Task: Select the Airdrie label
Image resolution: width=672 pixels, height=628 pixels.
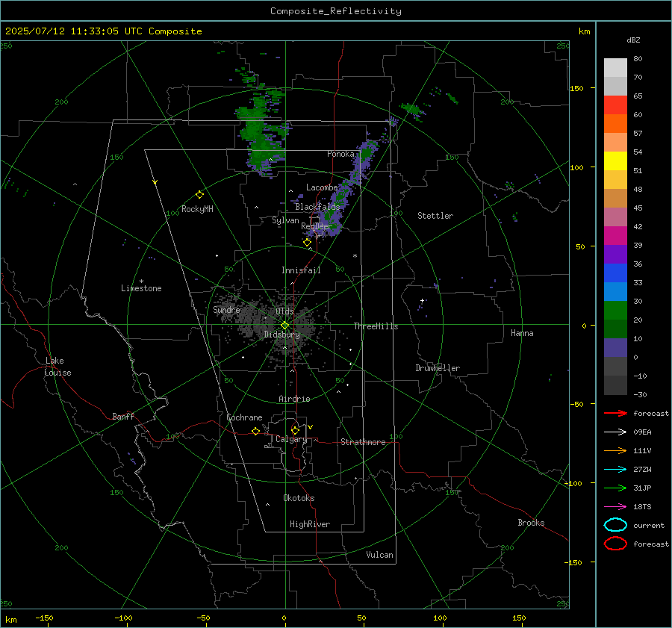Action: tap(294, 399)
